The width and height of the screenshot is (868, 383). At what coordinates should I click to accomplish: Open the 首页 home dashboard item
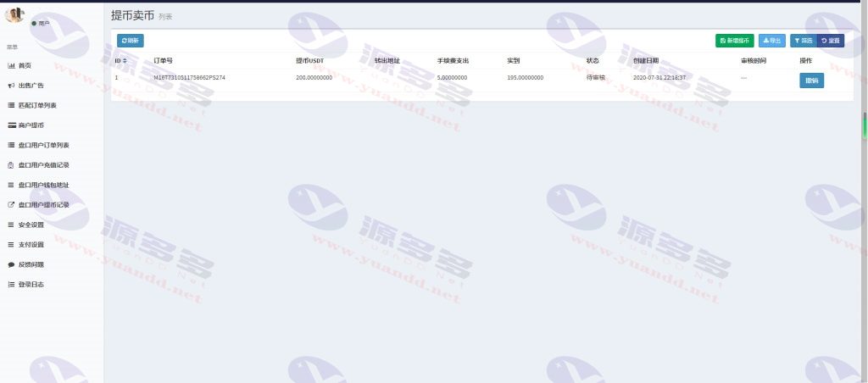pyautogui.click(x=20, y=65)
